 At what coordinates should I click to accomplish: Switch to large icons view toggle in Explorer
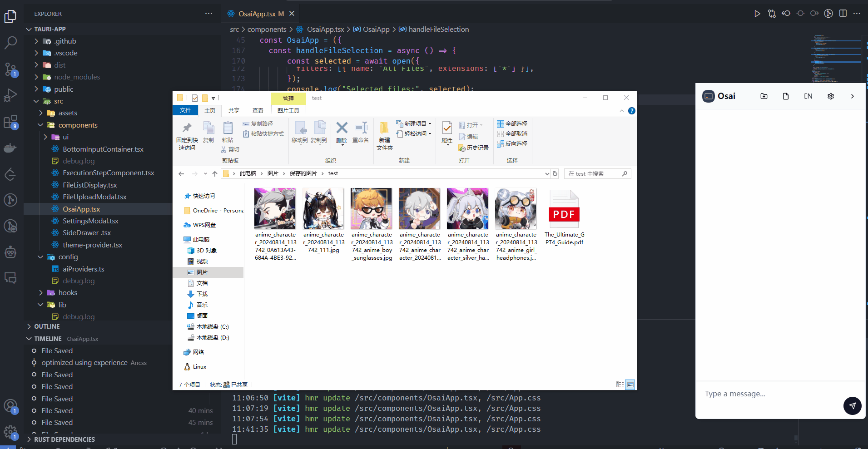(x=630, y=385)
